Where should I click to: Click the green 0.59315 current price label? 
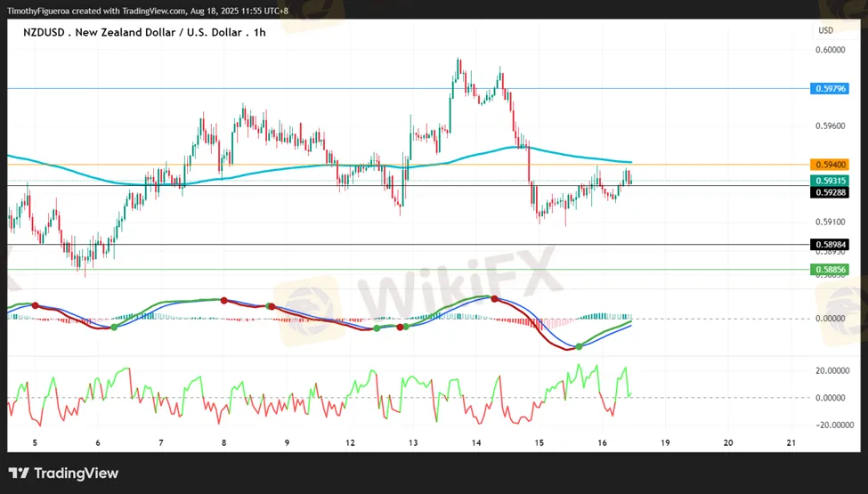(829, 181)
